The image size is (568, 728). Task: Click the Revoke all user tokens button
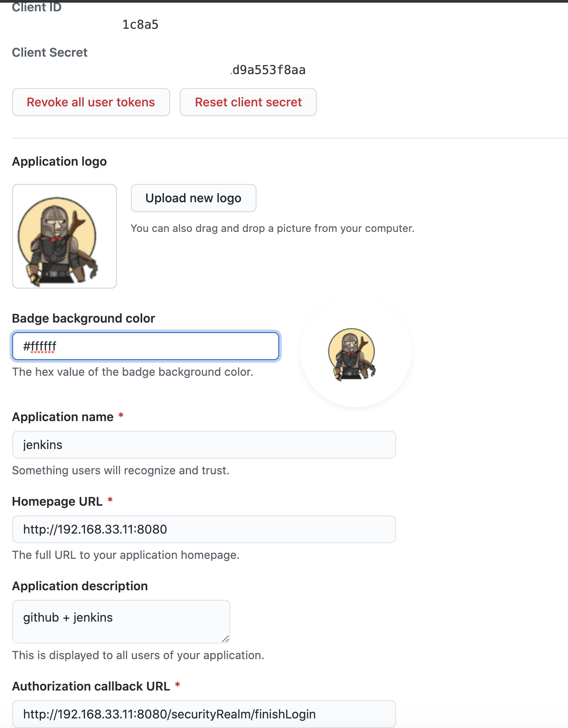[x=91, y=102]
